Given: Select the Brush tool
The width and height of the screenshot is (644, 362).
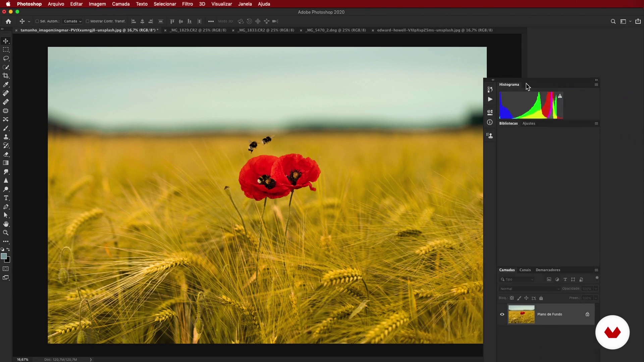Looking at the screenshot, I should (6, 128).
